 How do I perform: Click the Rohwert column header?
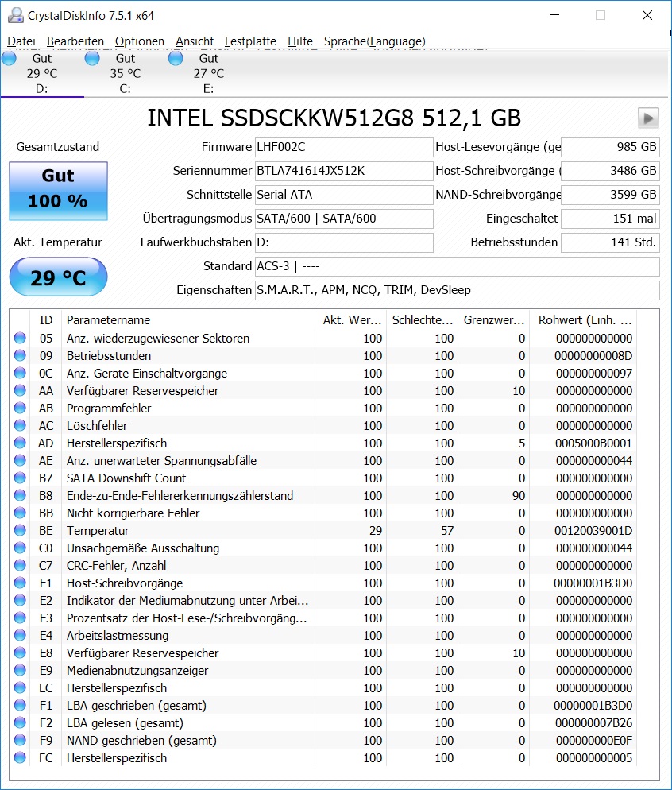point(585,320)
